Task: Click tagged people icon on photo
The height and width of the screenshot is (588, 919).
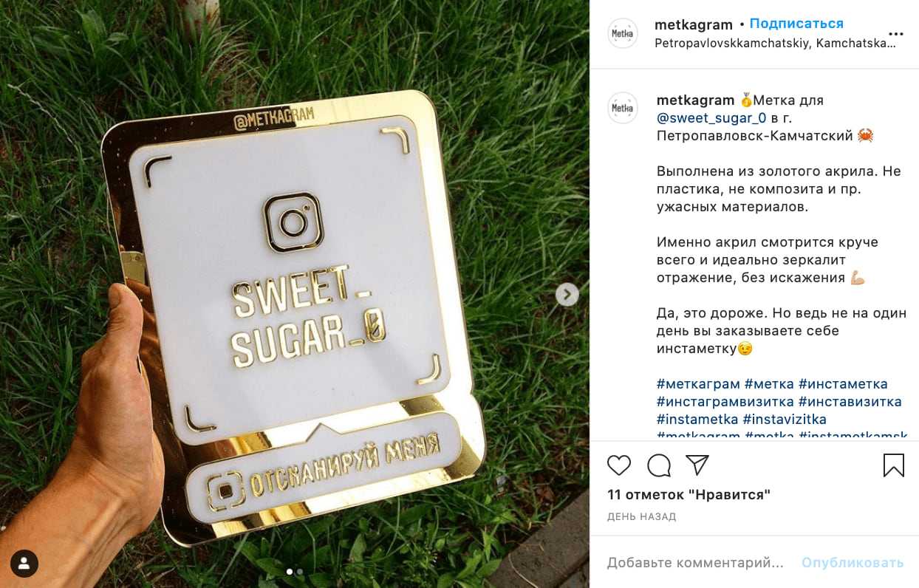Action: tap(24, 564)
